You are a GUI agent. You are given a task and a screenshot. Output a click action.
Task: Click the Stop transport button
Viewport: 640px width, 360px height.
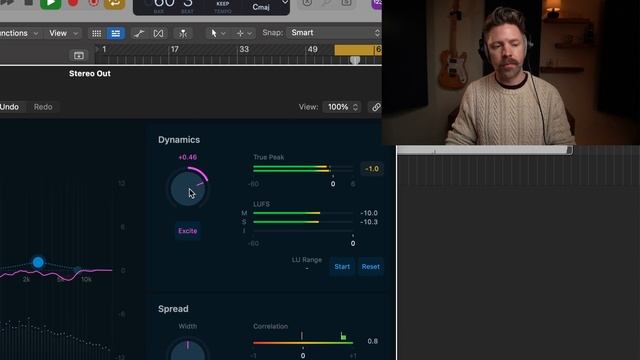[x=29, y=3]
